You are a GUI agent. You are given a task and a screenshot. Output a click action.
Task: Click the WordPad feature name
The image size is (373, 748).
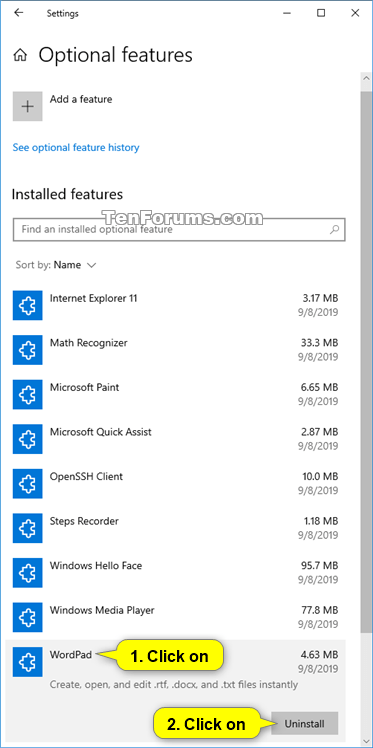tap(71, 654)
